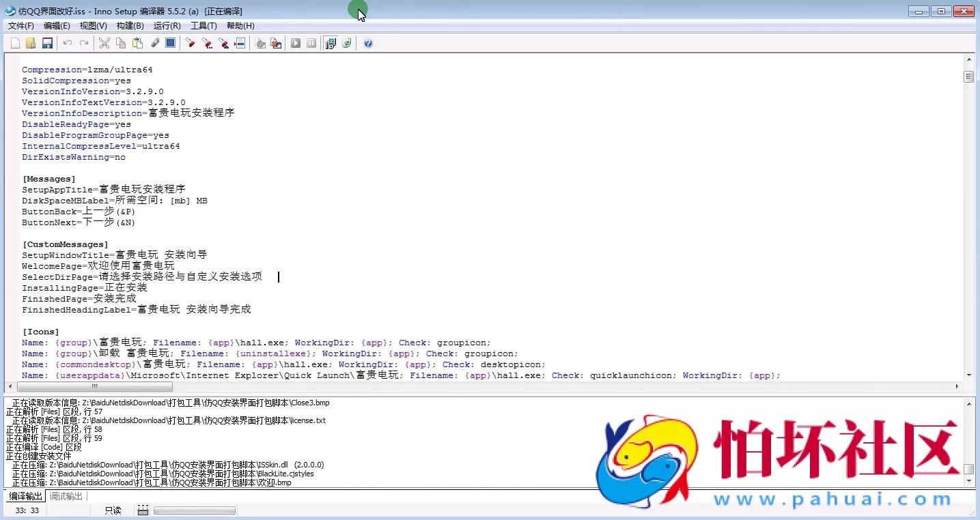
Task: Open the 构建(B) menu
Action: [129, 25]
